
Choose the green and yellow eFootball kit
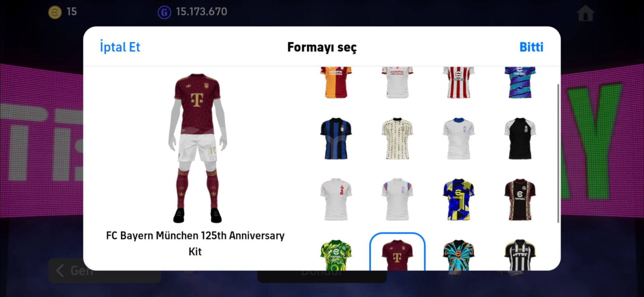336,255
